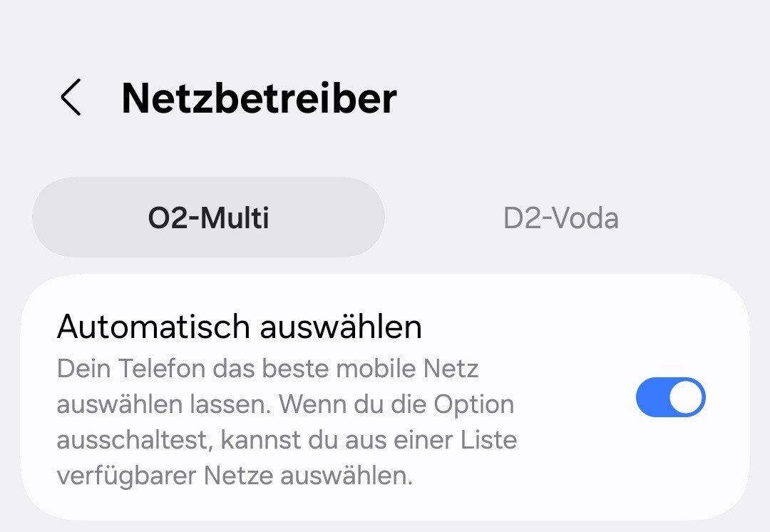Tap the back arrow icon
This screenshot has height=532, width=770.
pos(71,98)
